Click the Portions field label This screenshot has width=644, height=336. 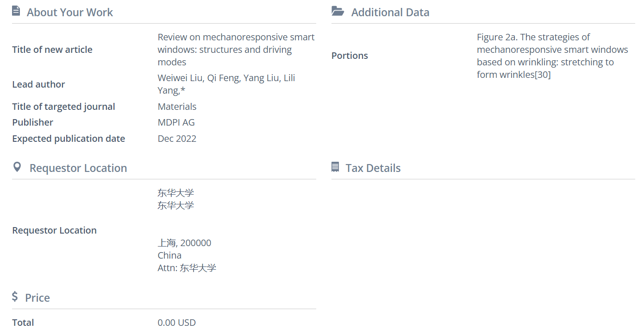coord(350,56)
